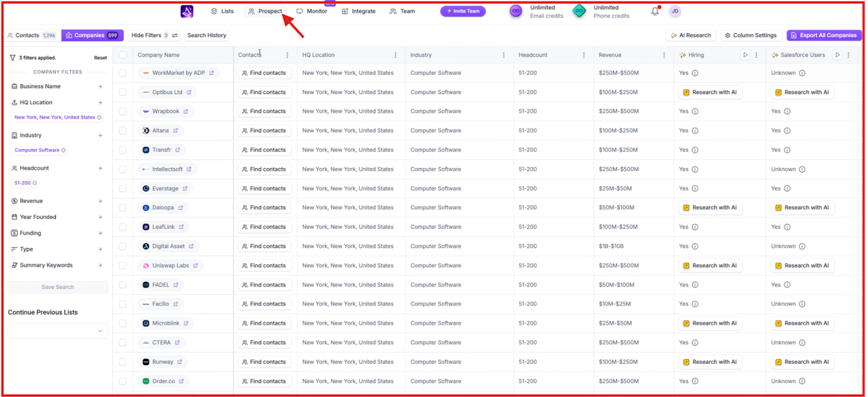Select the Wrapbook row checkbox
The width and height of the screenshot is (868, 397).
tap(123, 111)
